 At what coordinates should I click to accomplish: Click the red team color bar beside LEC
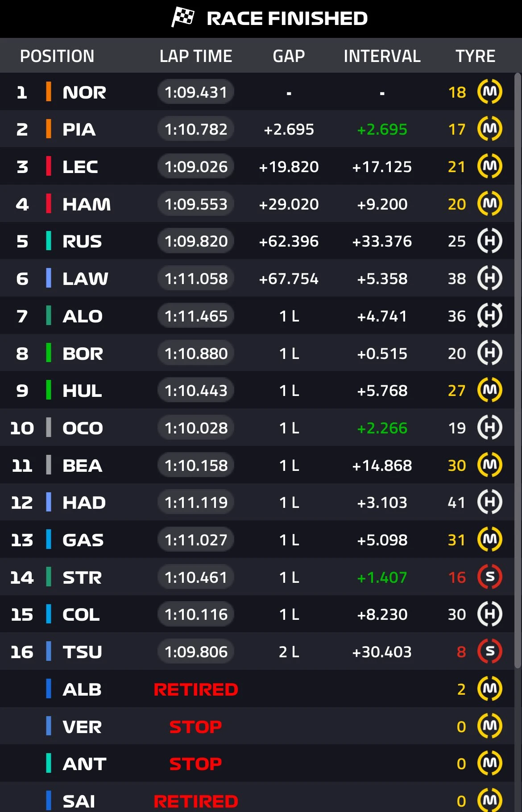(49, 166)
